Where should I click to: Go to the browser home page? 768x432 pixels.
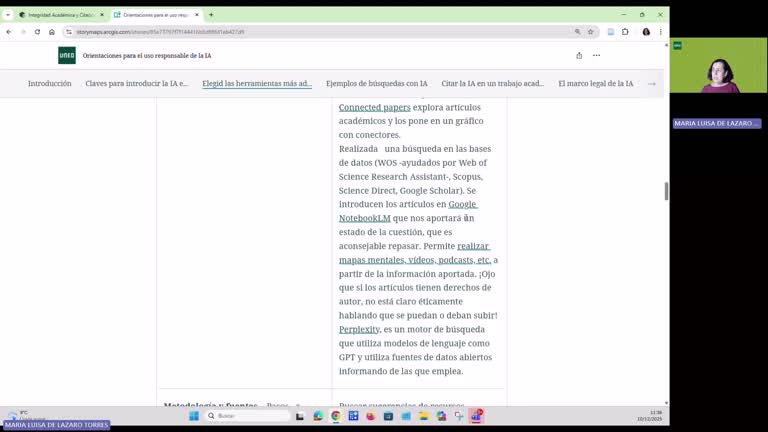tap(52, 32)
